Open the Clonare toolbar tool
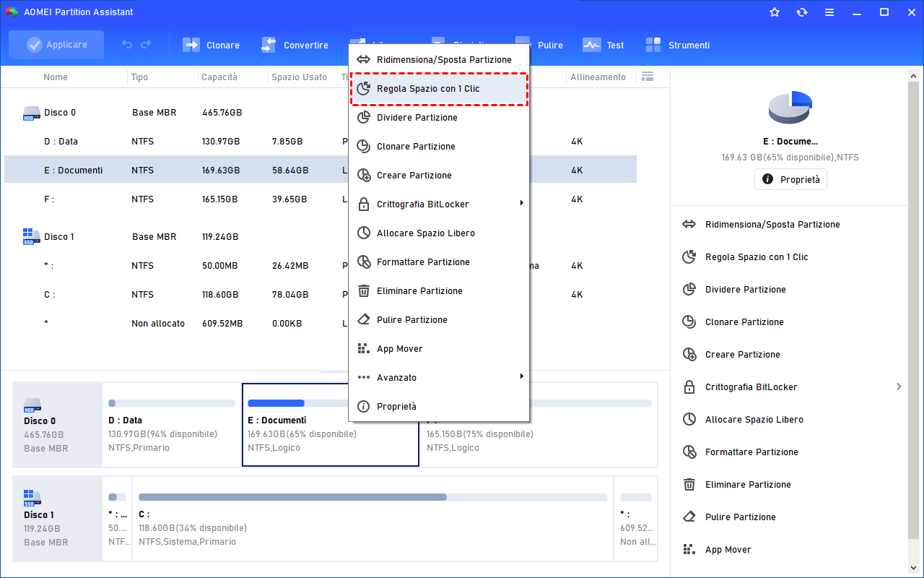924x578 pixels. tap(211, 45)
